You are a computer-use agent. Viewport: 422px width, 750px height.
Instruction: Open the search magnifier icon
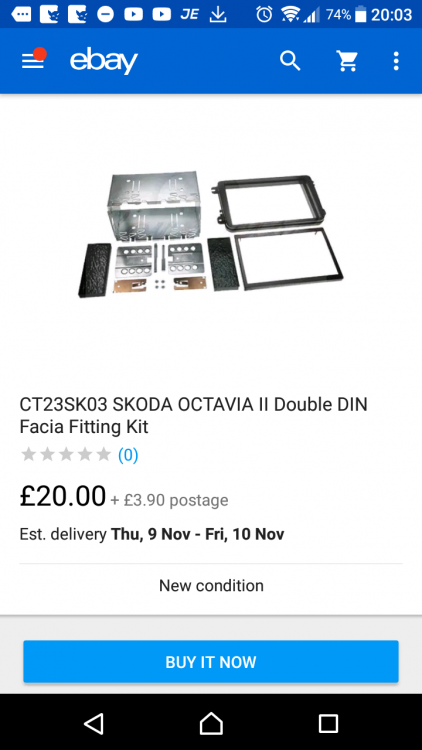pos(290,61)
